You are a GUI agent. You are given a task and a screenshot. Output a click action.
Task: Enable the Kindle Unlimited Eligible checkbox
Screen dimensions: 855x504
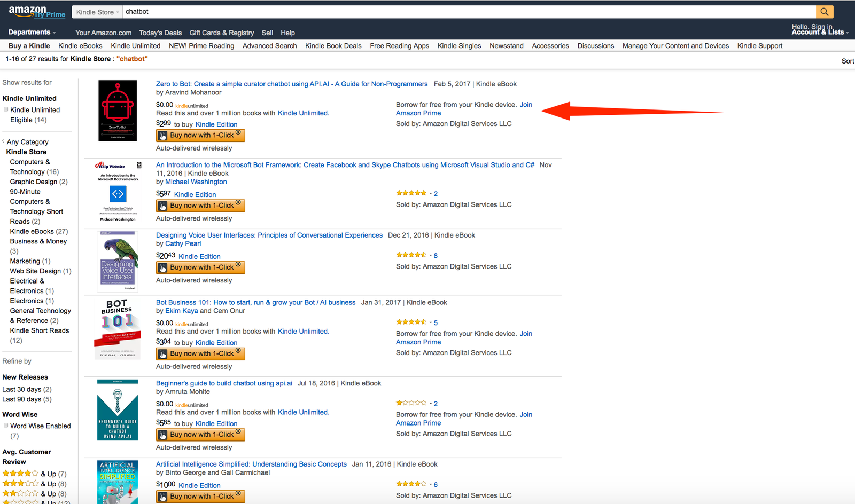pyautogui.click(x=6, y=109)
